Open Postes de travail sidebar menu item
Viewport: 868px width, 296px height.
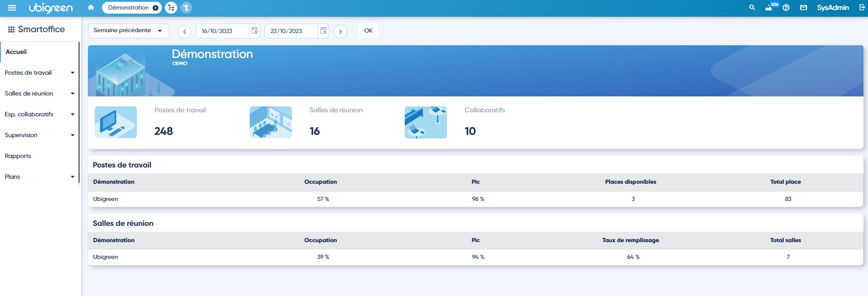coord(28,73)
